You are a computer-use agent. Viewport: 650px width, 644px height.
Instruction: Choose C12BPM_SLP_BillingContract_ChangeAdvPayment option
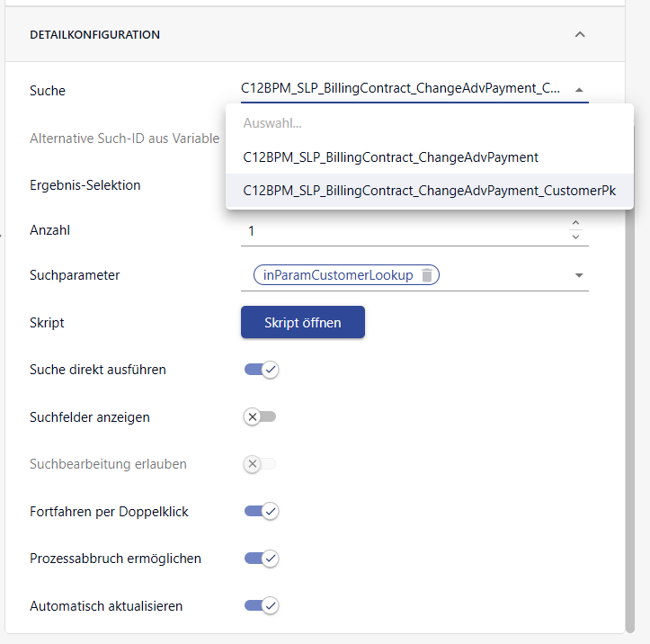click(430, 157)
